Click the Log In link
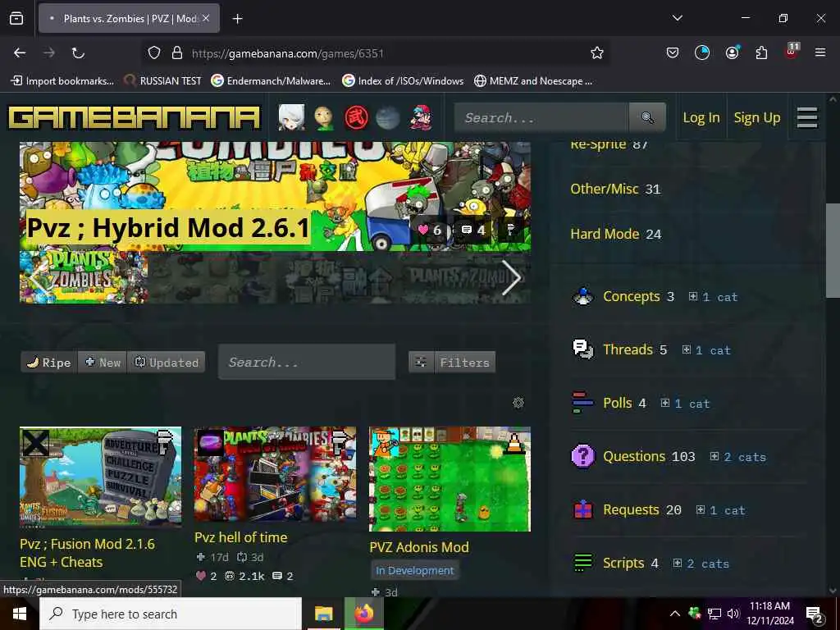 pyautogui.click(x=701, y=117)
